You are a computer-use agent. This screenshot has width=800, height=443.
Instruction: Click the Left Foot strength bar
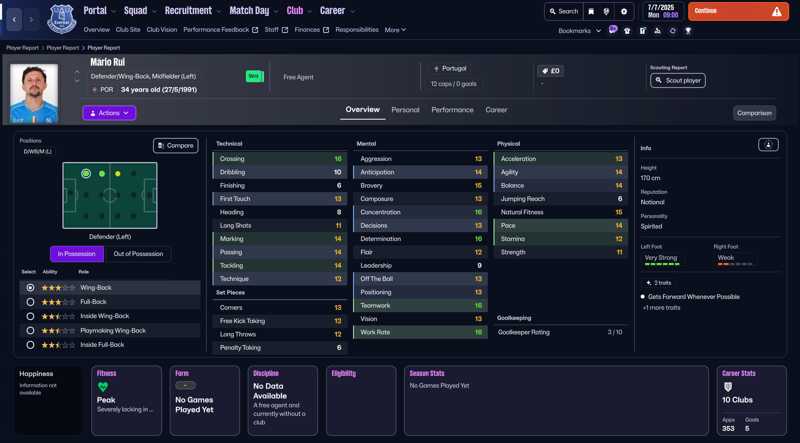(x=661, y=265)
